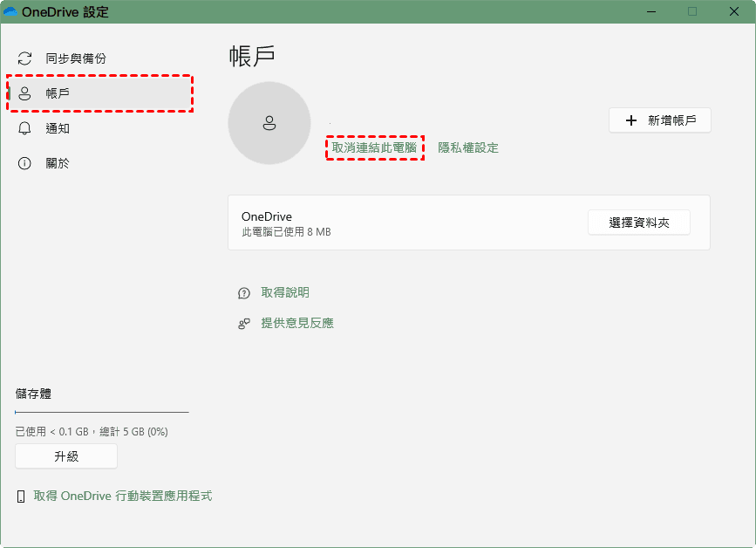Screen dimensions: 756x548
Task: Minimize the OneDrive 設定 window
Action: pyautogui.click(x=651, y=11)
